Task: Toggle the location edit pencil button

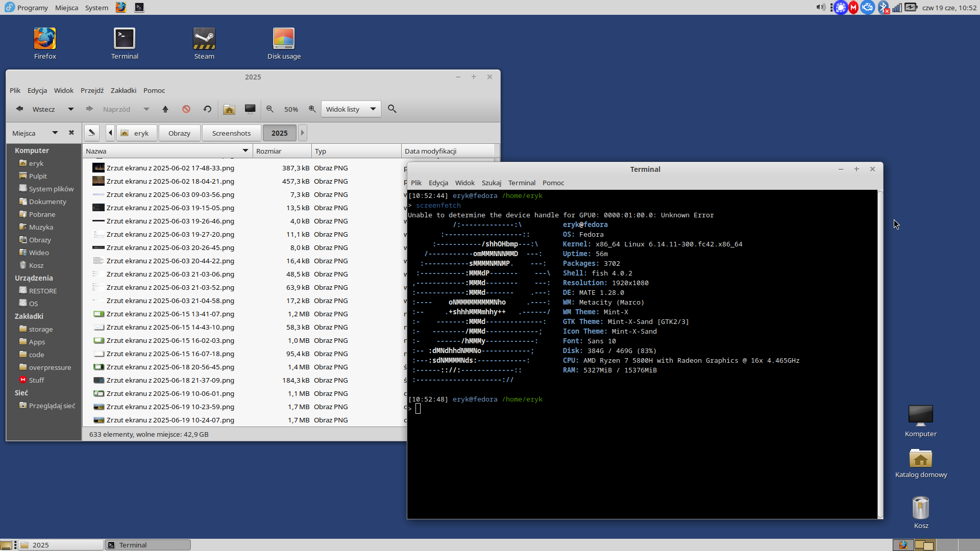Action: (x=92, y=133)
